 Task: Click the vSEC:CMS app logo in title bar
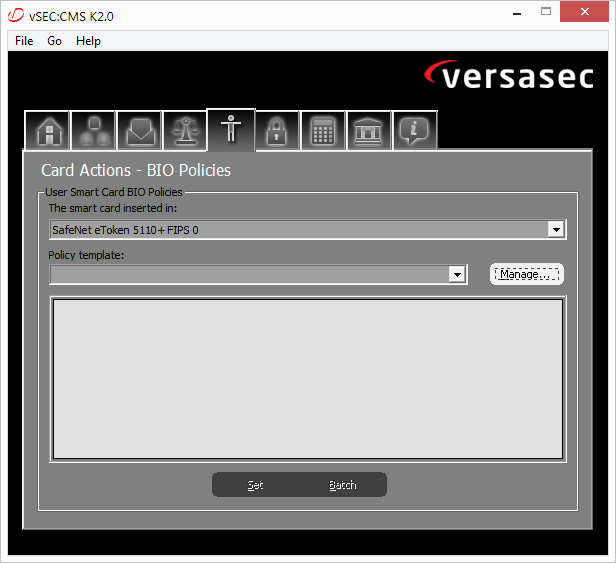click(16, 15)
